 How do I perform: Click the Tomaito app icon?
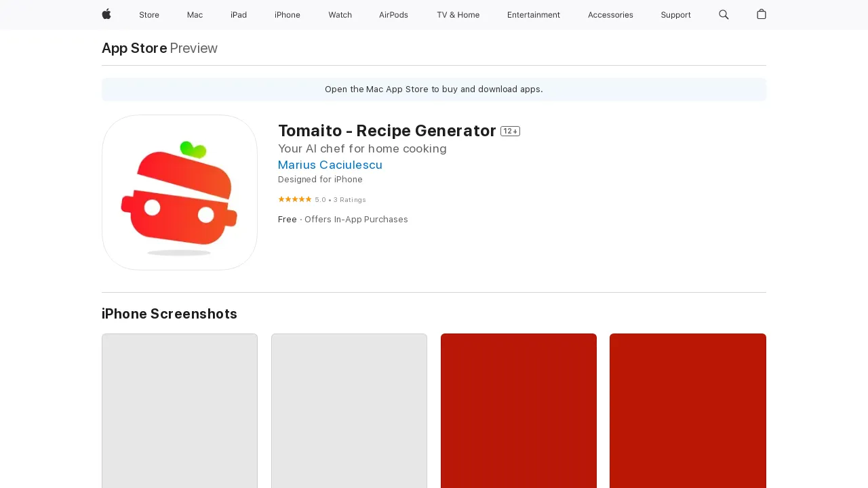point(180,192)
